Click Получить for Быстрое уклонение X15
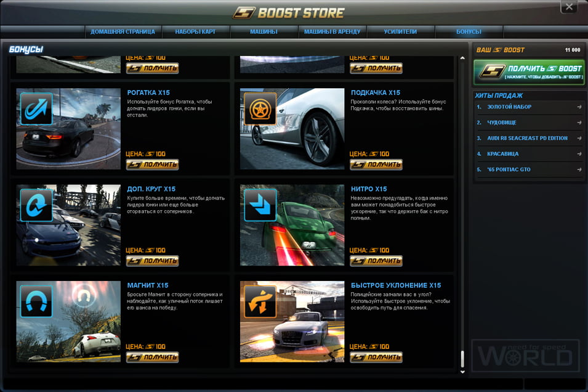588x392 pixels. (376, 357)
